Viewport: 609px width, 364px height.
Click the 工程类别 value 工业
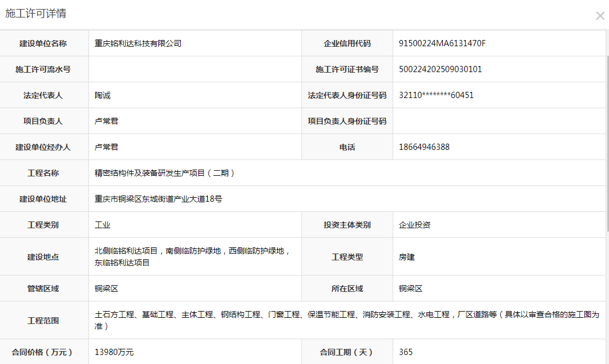point(103,225)
